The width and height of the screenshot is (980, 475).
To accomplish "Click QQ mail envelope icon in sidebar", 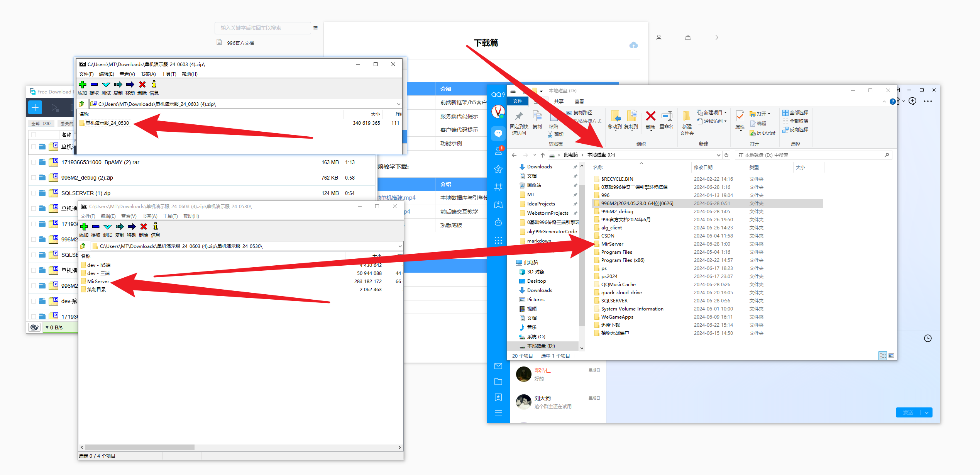I will [x=498, y=366].
